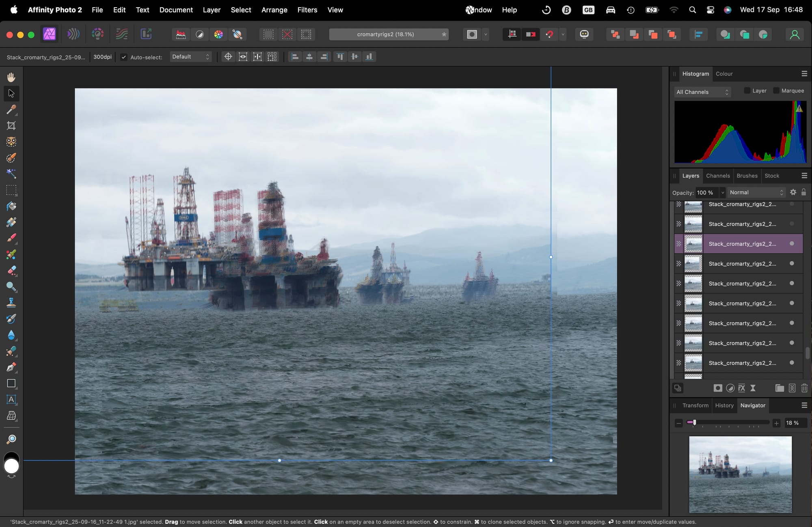Viewport: 812px width, 527px height.
Task: Delete the selected layer
Action: 804,388
